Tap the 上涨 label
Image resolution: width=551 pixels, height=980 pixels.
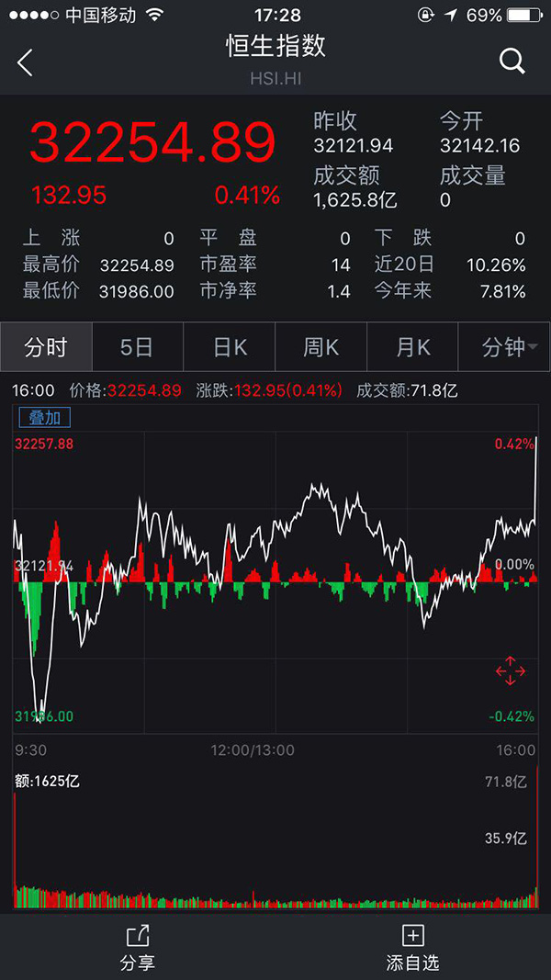point(51,238)
